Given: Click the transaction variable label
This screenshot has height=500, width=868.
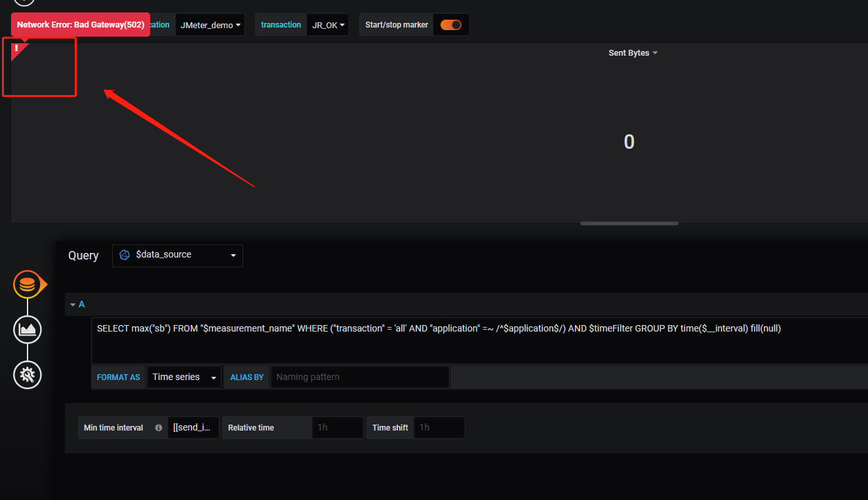Looking at the screenshot, I should (x=281, y=25).
